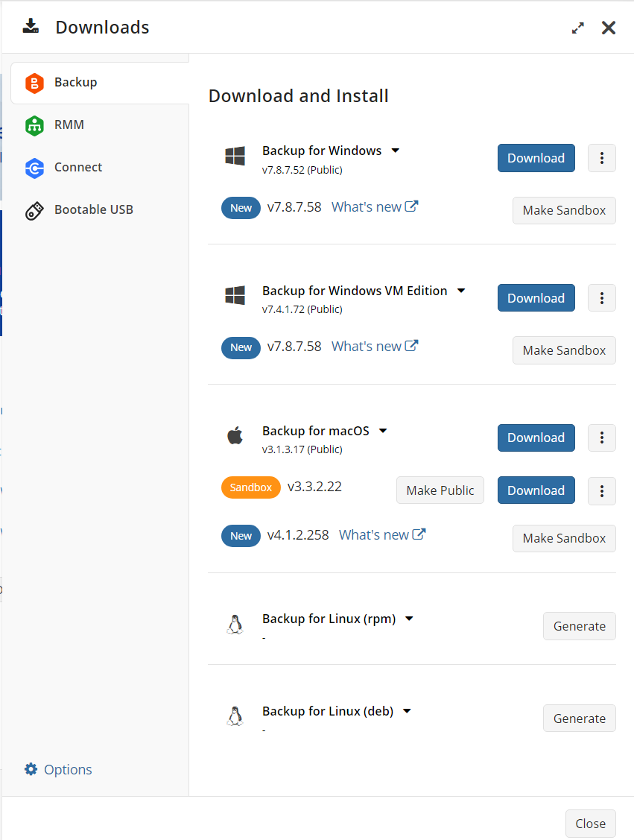The image size is (634, 840).
Task: Generate the Backup for Linux (rpm) installer
Action: (x=579, y=626)
